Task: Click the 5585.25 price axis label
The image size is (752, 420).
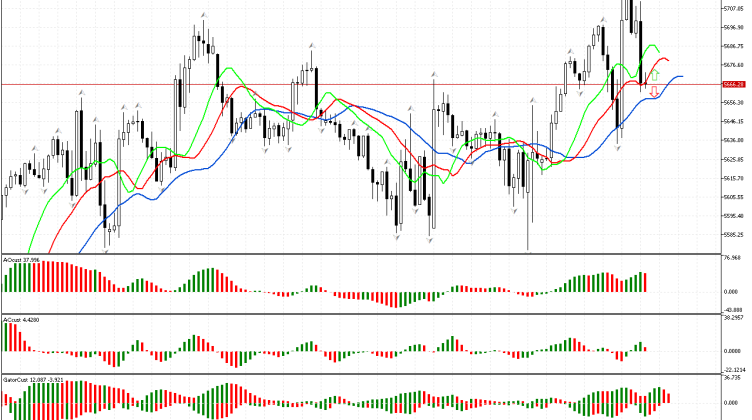Action: (x=733, y=234)
